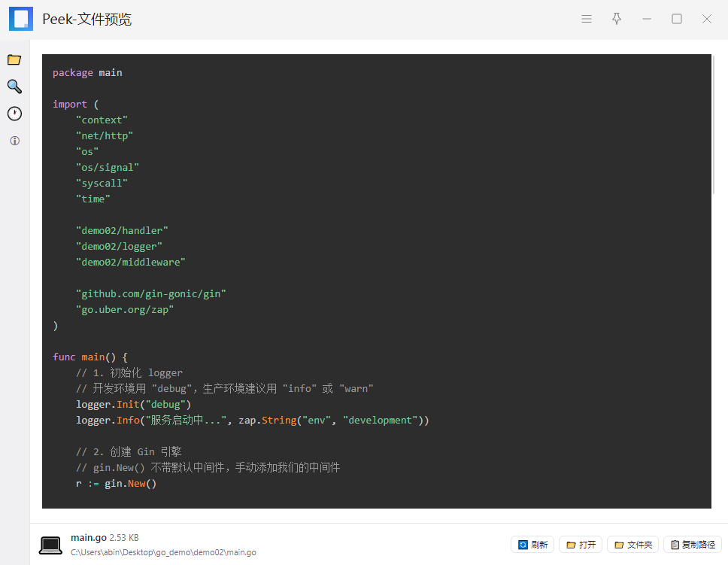The height and width of the screenshot is (565, 728).
Task: Click the logger.Init("debug") line
Action: pos(134,404)
